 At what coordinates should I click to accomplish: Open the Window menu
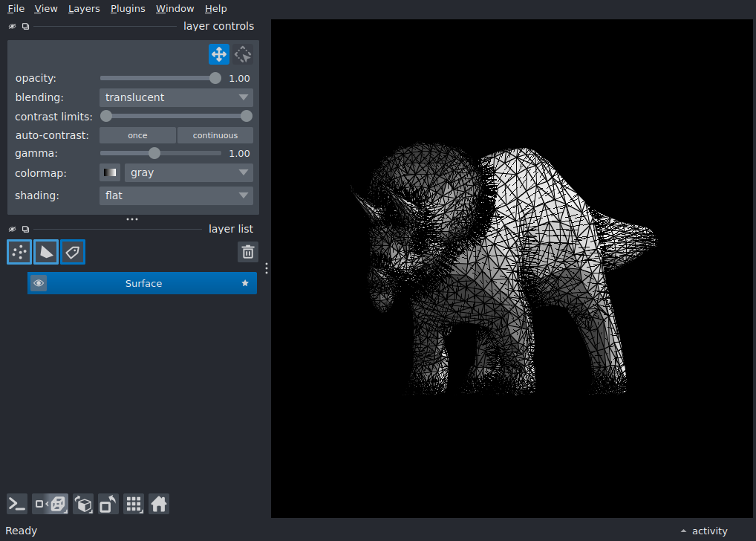[x=175, y=9]
